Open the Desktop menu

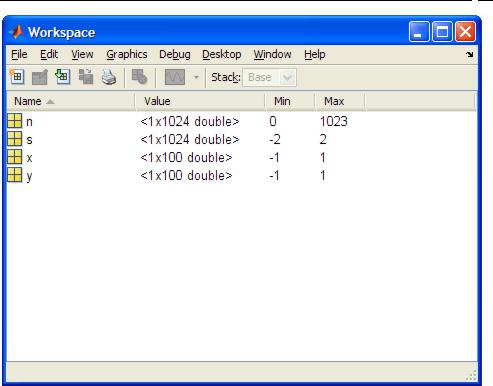pyautogui.click(x=222, y=54)
